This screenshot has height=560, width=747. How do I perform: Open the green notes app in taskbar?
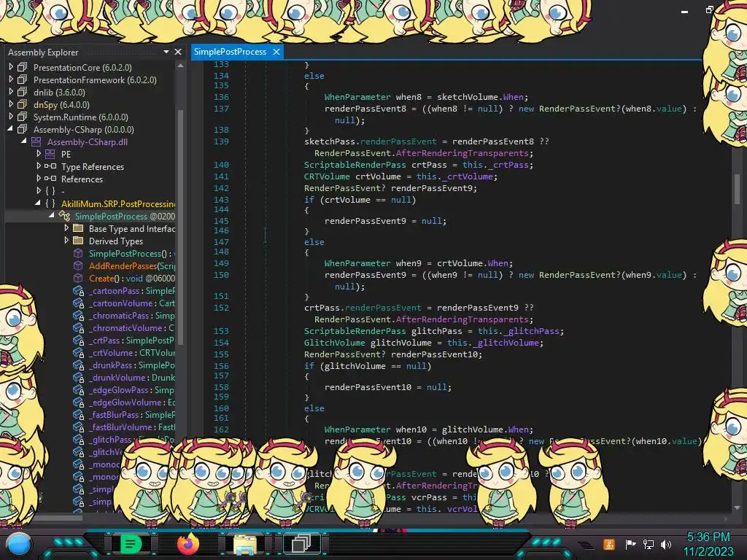(x=131, y=543)
